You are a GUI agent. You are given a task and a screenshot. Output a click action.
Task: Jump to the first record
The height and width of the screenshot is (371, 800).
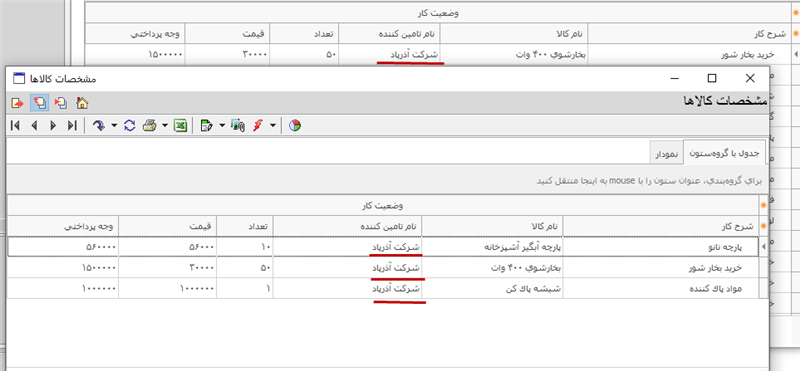coord(15,126)
